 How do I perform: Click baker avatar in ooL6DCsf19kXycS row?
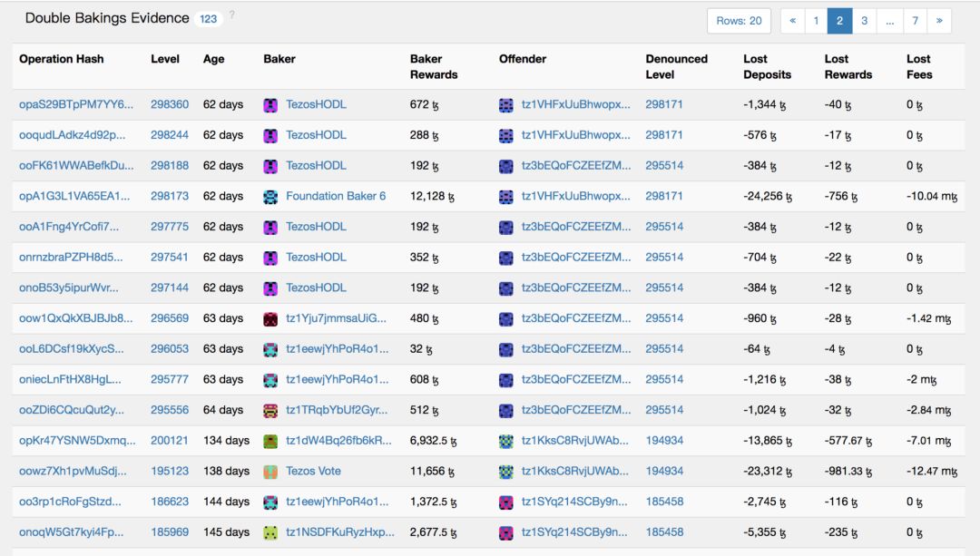pyautogui.click(x=270, y=350)
